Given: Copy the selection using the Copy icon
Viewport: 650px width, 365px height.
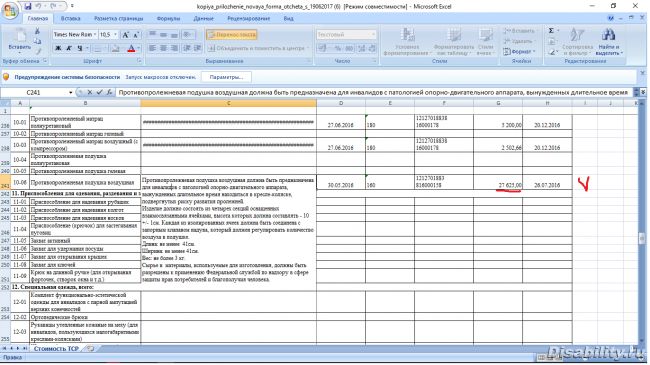Looking at the screenshot, I should (x=37, y=41).
